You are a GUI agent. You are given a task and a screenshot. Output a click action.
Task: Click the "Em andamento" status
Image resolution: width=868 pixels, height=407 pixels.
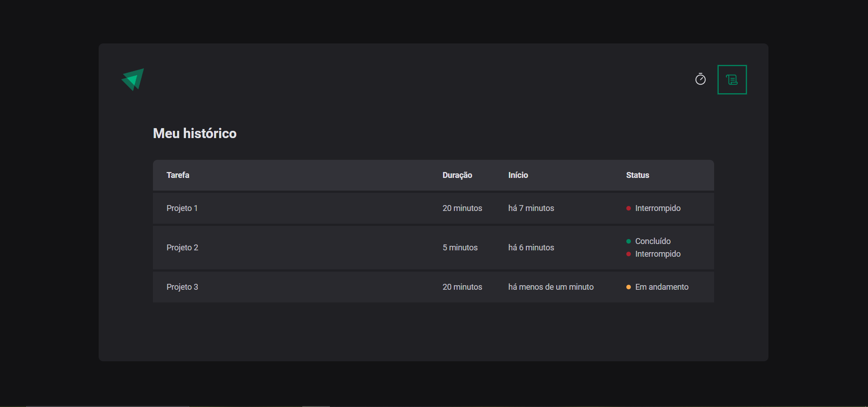[x=658, y=287]
